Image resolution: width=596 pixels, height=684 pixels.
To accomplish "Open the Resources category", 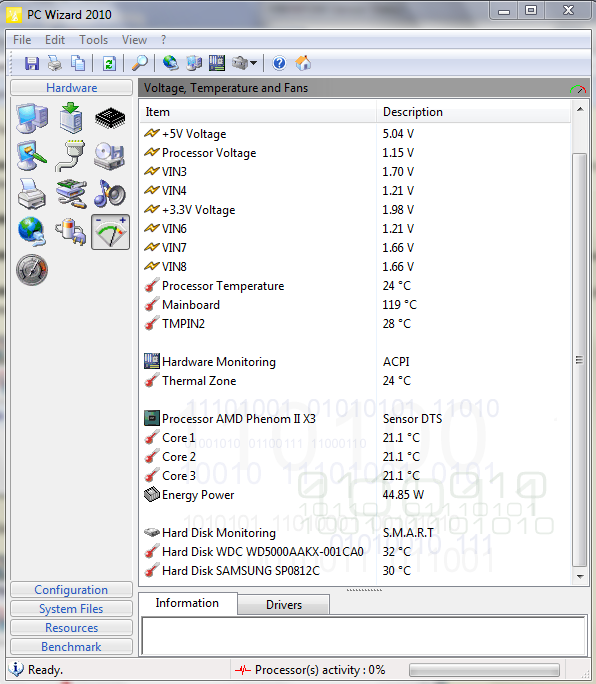I will [x=71, y=628].
